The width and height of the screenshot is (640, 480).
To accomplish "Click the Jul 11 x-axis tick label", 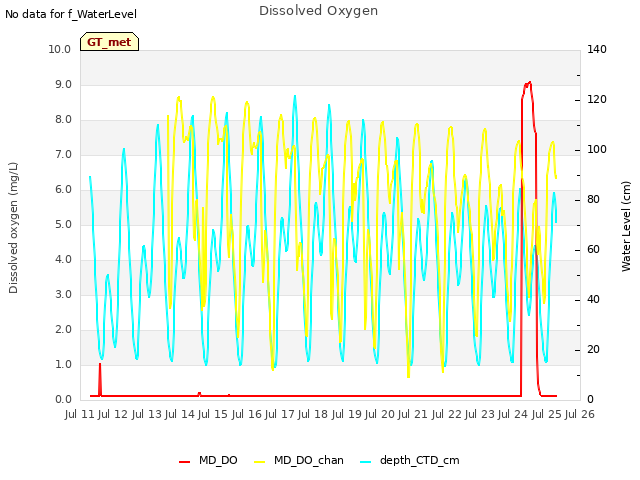I will click(x=80, y=414).
